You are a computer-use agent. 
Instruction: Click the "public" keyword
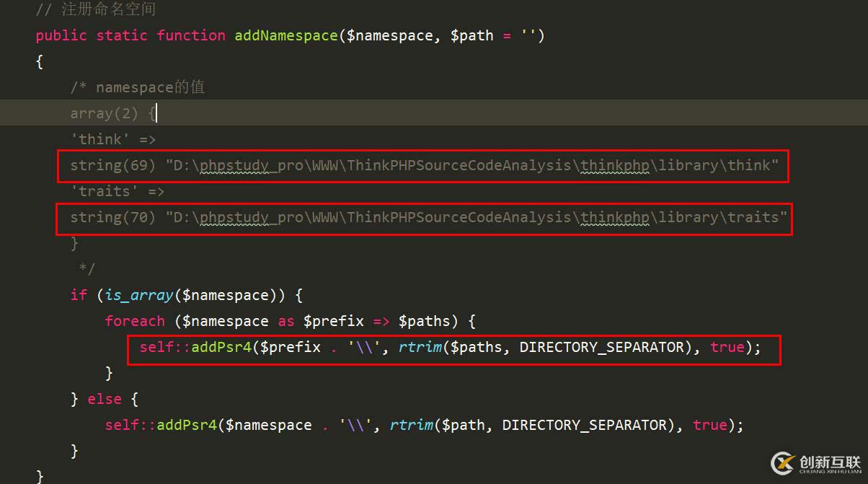[x=61, y=35]
